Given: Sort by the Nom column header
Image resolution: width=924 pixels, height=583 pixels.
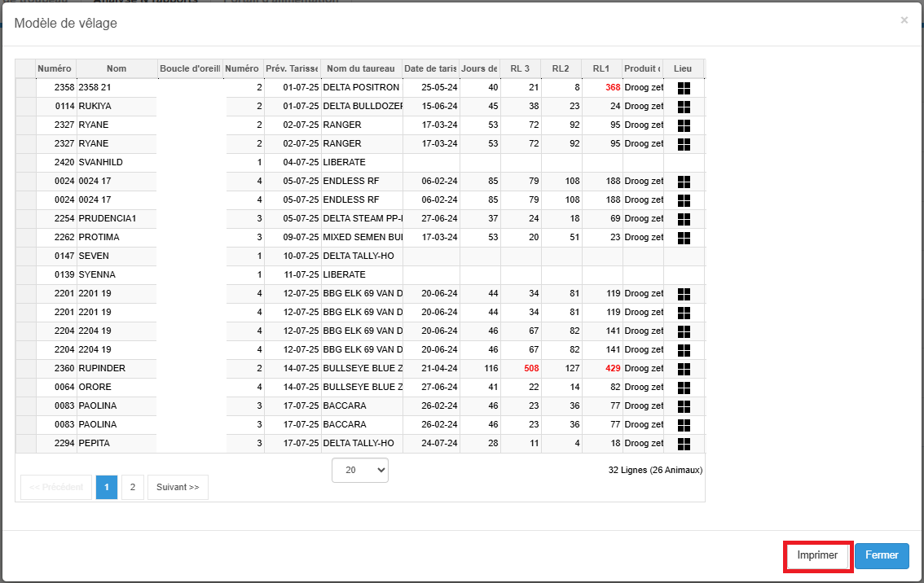Looking at the screenshot, I should [117, 68].
